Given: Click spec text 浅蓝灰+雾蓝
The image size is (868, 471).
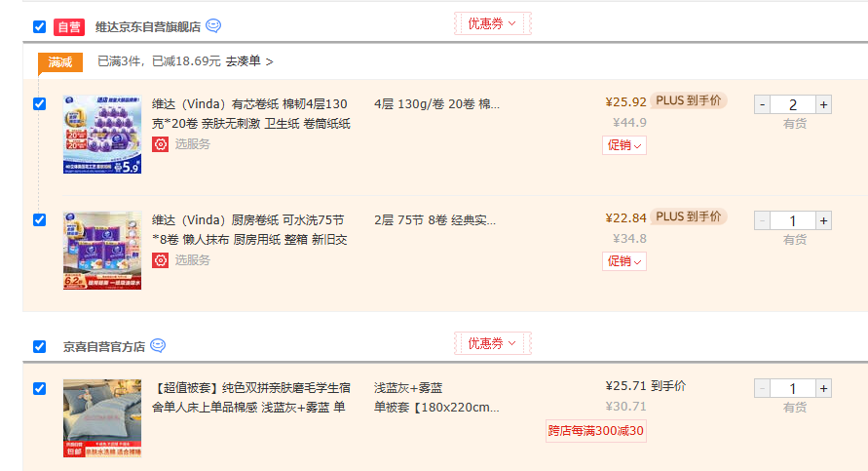Looking at the screenshot, I should click(x=408, y=388).
